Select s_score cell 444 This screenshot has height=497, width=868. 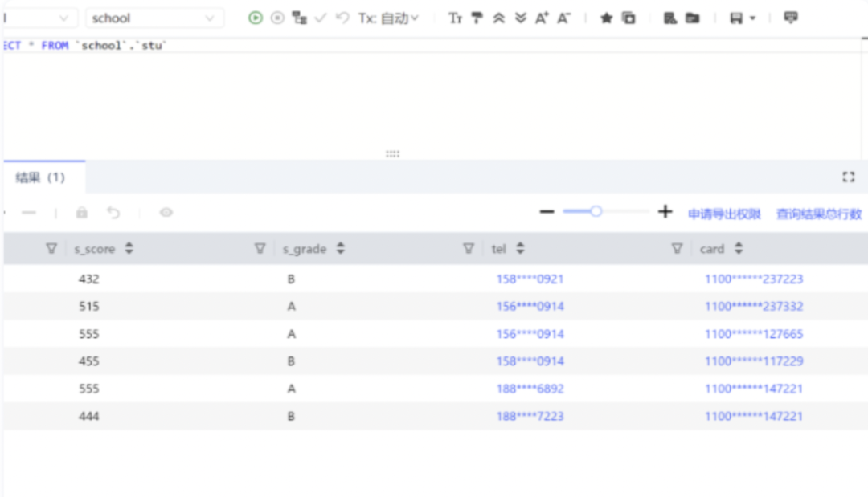tap(88, 416)
